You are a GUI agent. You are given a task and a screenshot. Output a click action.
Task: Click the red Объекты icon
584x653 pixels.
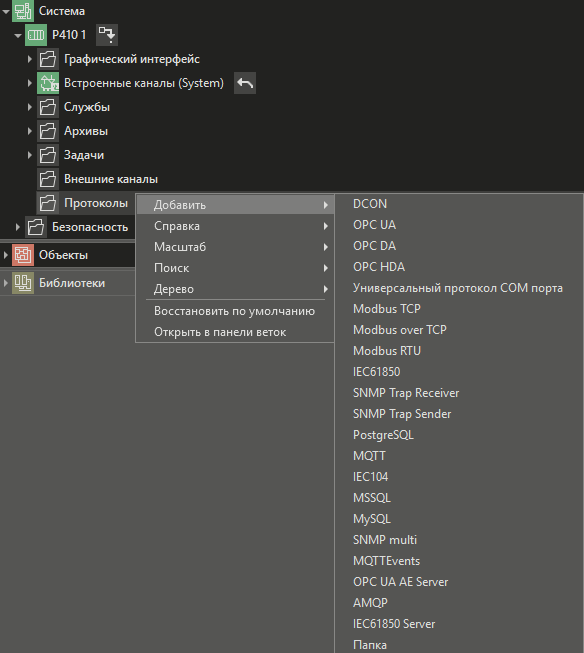[x=23, y=255]
